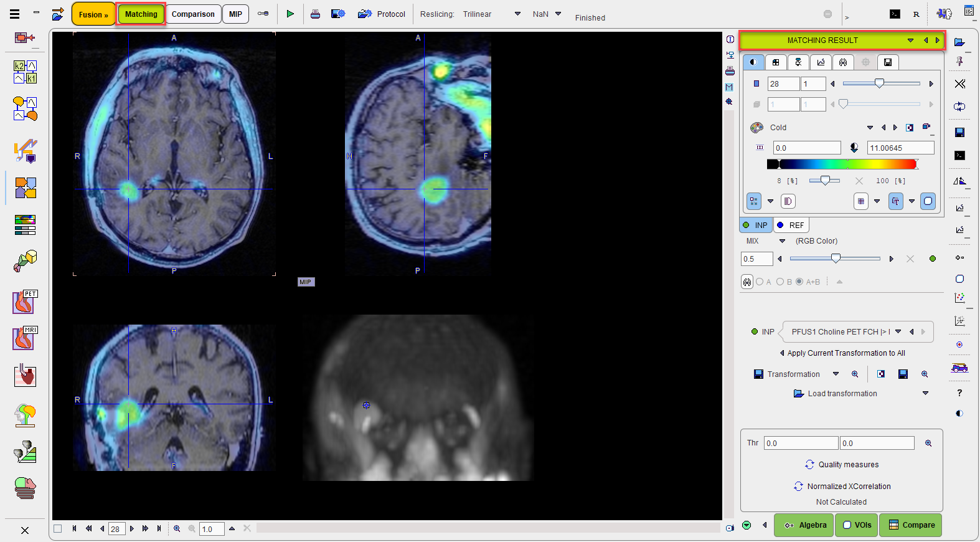Click the Algebra button
The image size is (980, 542).
click(x=804, y=525)
